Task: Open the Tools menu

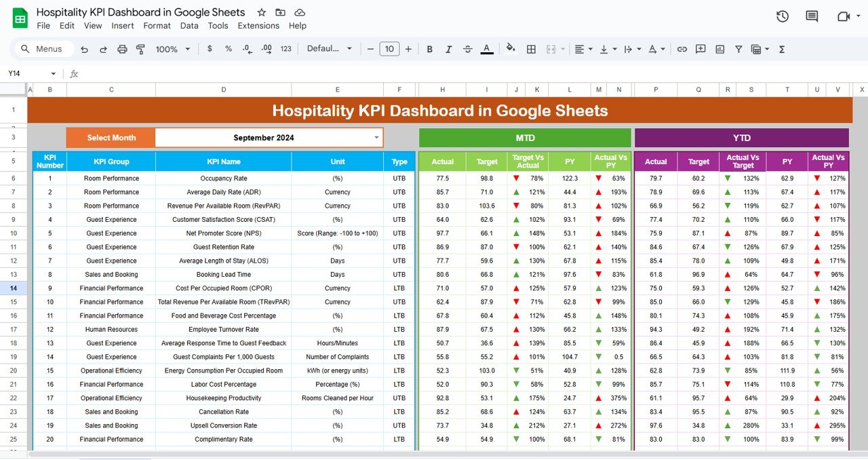Action: (218, 26)
